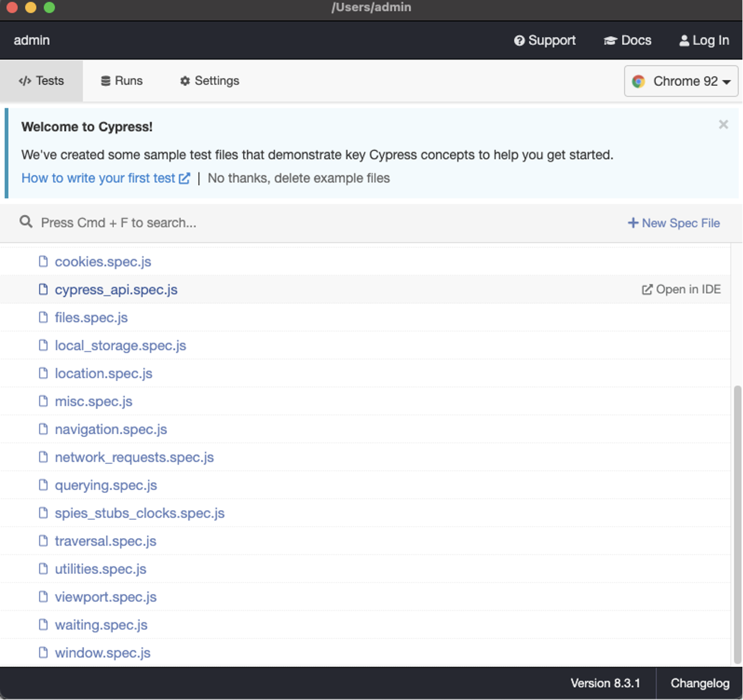The image size is (743, 700).
Task: Run utilities.spec.js
Action: tap(100, 569)
